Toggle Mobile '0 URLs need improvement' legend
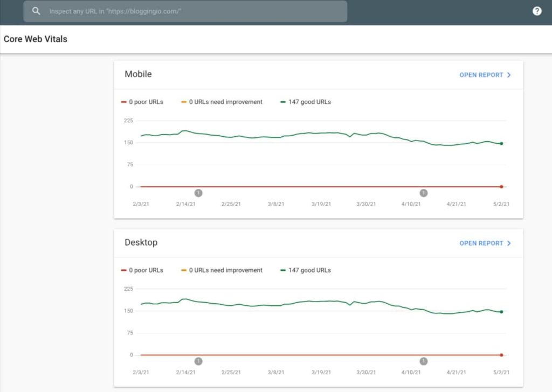The width and height of the screenshot is (552, 392). 222,102
